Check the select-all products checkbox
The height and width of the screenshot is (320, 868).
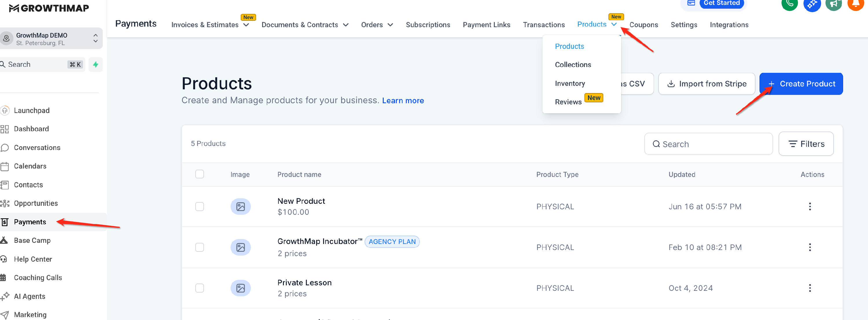pyautogui.click(x=199, y=174)
